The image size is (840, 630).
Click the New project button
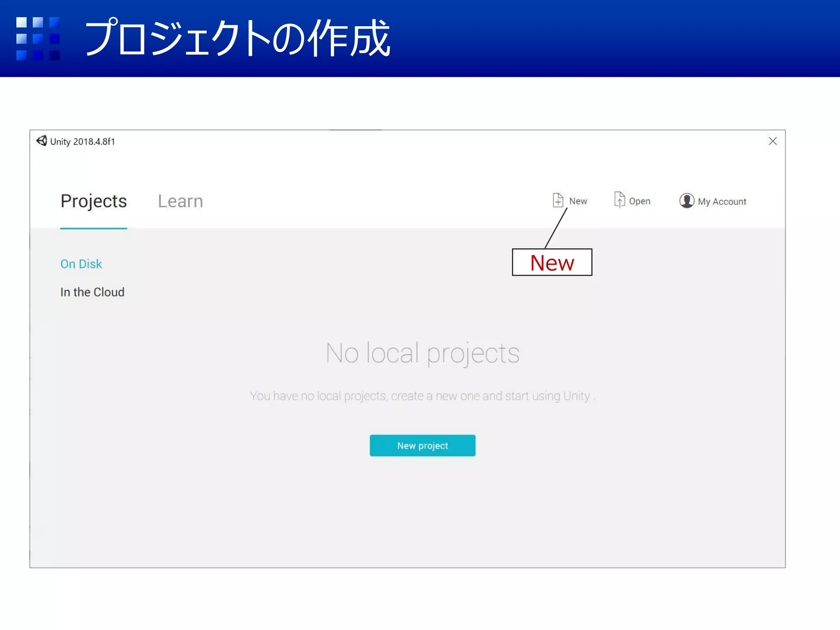click(x=422, y=445)
